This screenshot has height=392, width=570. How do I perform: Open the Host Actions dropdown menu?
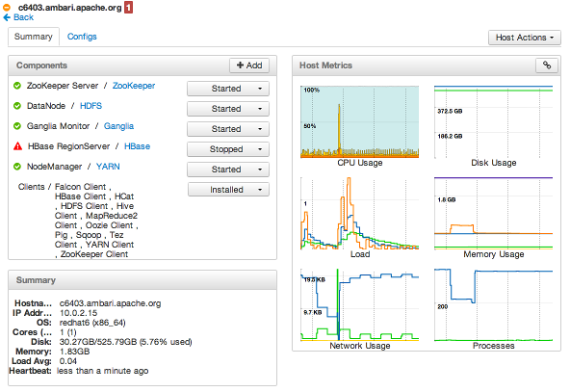(524, 38)
